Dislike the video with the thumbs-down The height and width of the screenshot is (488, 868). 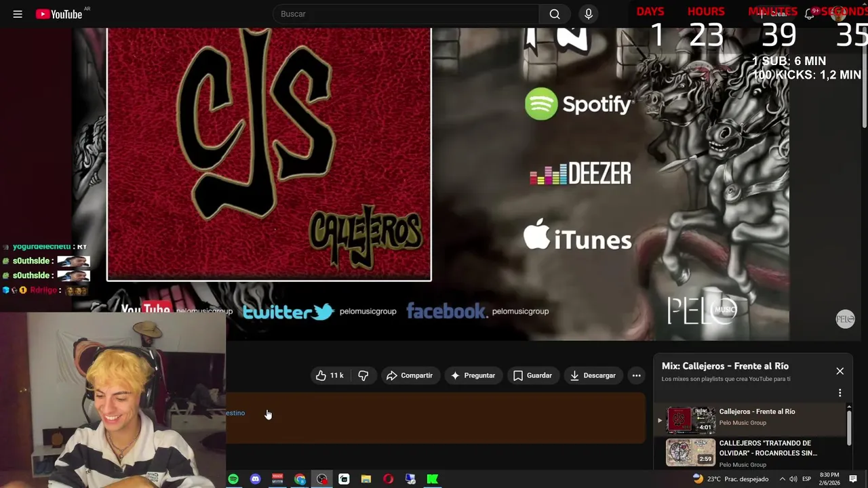(363, 375)
